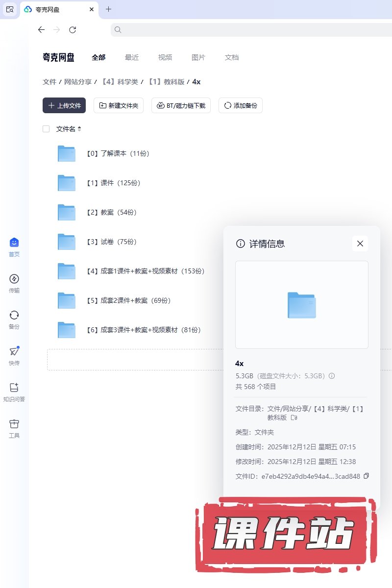This screenshot has height=588, width=392.
Task: Click the 上传文件 upload button
Action: coord(64,105)
